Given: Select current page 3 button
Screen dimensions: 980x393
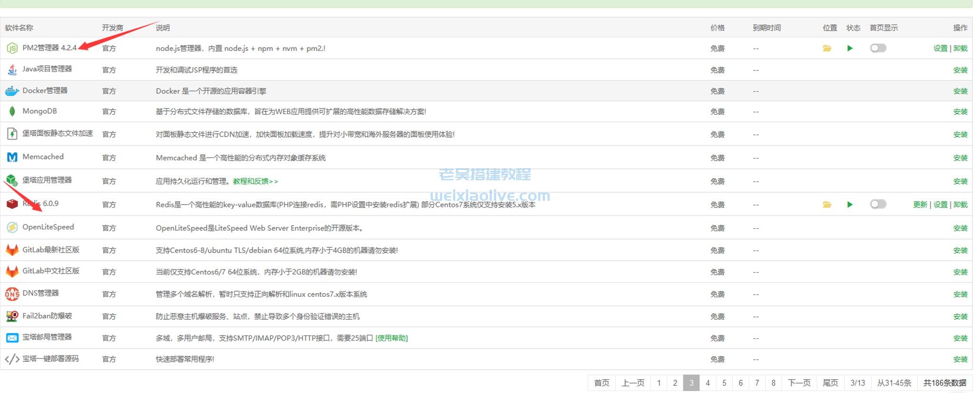Looking at the screenshot, I should [x=692, y=383].
